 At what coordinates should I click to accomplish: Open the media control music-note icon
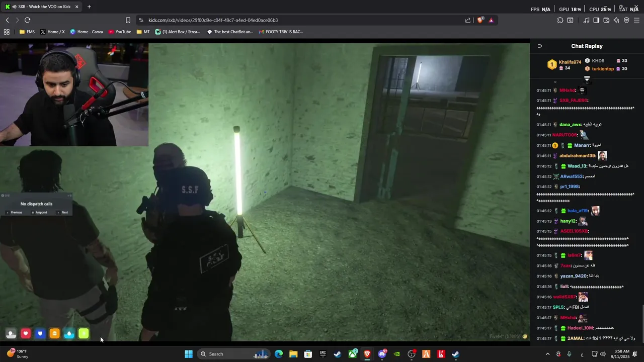click(586, 20)
